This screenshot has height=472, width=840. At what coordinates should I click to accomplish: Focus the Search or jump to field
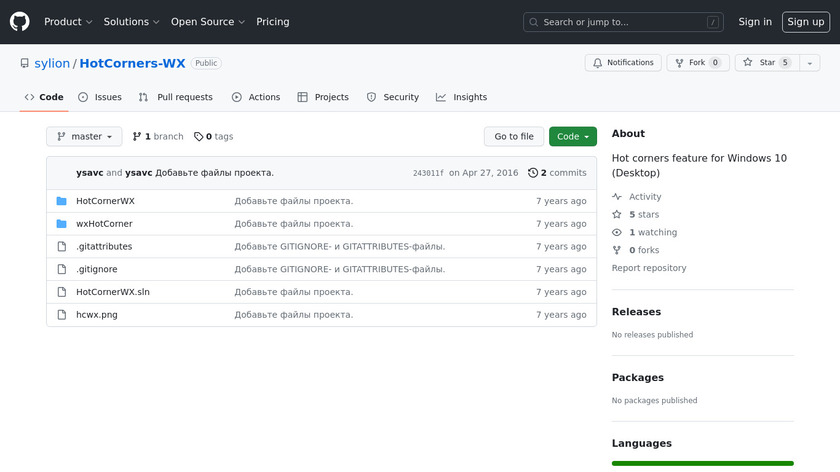[622, 22]
